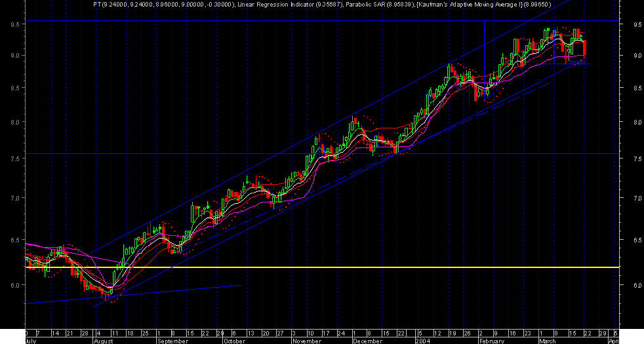Click 8.5 on the right price axis

pyautogui.click(x=637, y=88)
